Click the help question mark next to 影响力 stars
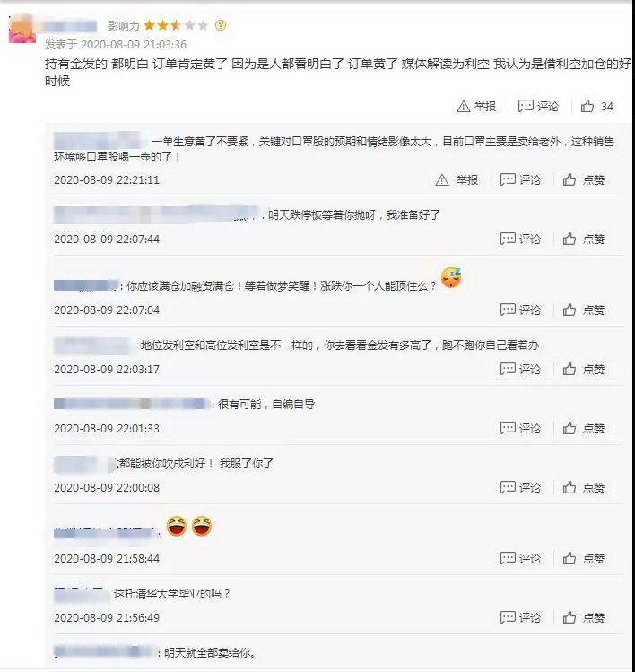Image resolution: width=635 pixels, height=672 pixels. click(x=221, y=25)
